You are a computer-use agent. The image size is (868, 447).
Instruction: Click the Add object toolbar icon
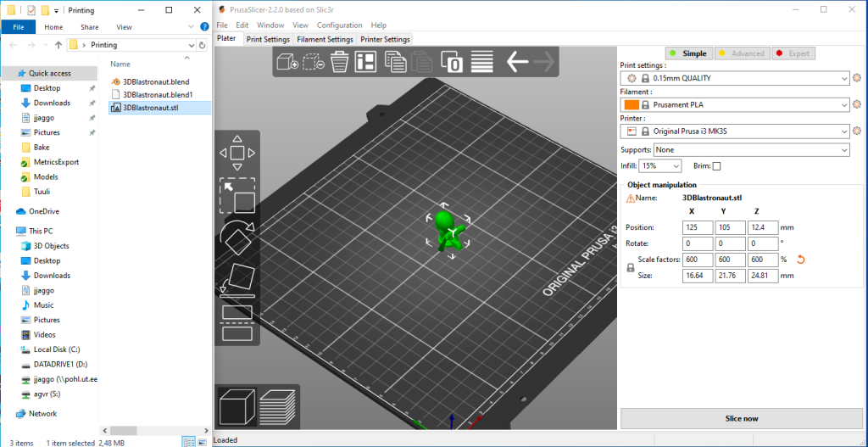pos(287,61)
